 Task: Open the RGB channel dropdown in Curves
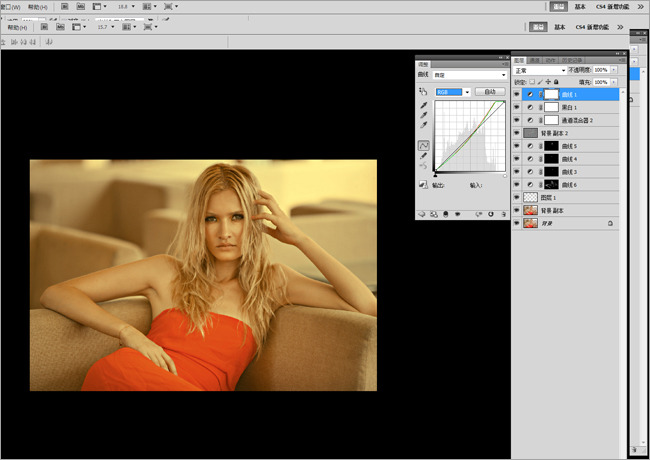click(453, 92)
